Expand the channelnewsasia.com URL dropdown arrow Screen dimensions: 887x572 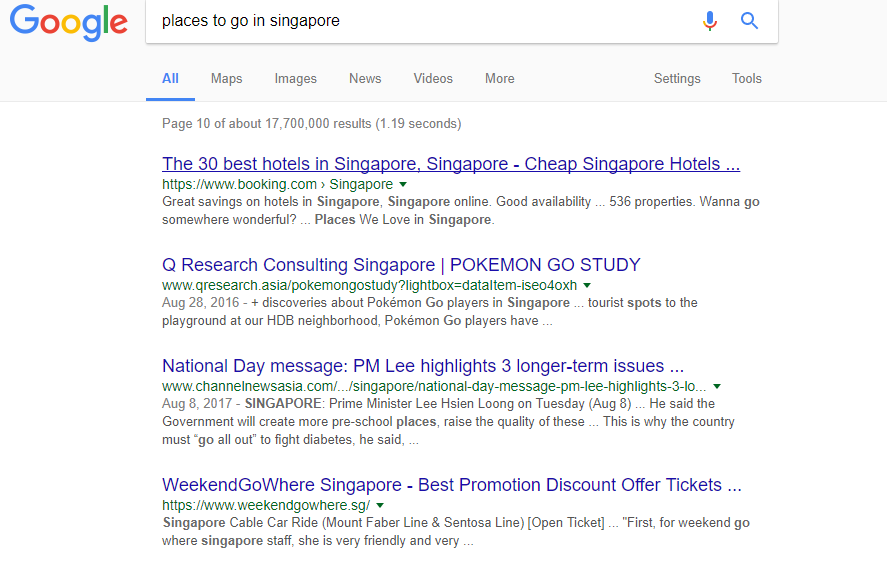[x=717, y=386]
